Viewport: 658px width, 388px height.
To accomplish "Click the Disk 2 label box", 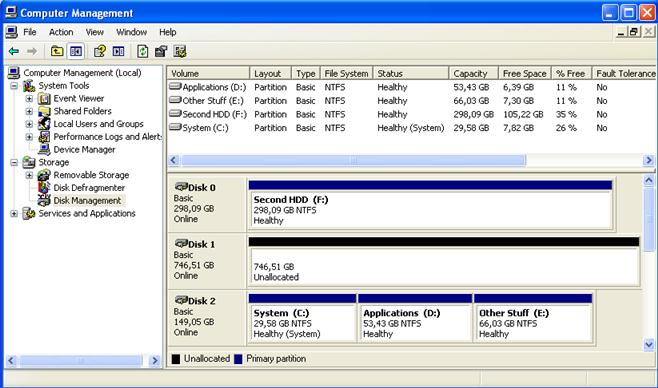I will coord(206,317).
